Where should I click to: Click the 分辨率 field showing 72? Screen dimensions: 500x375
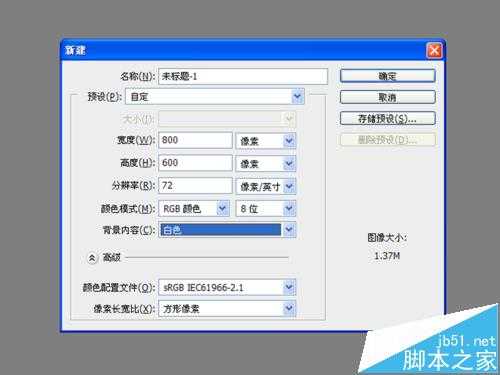point(195,185)
